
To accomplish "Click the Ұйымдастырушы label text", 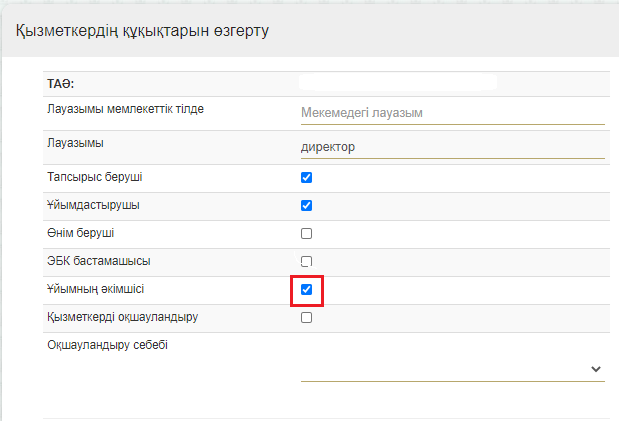I will [x=93, y=205].
